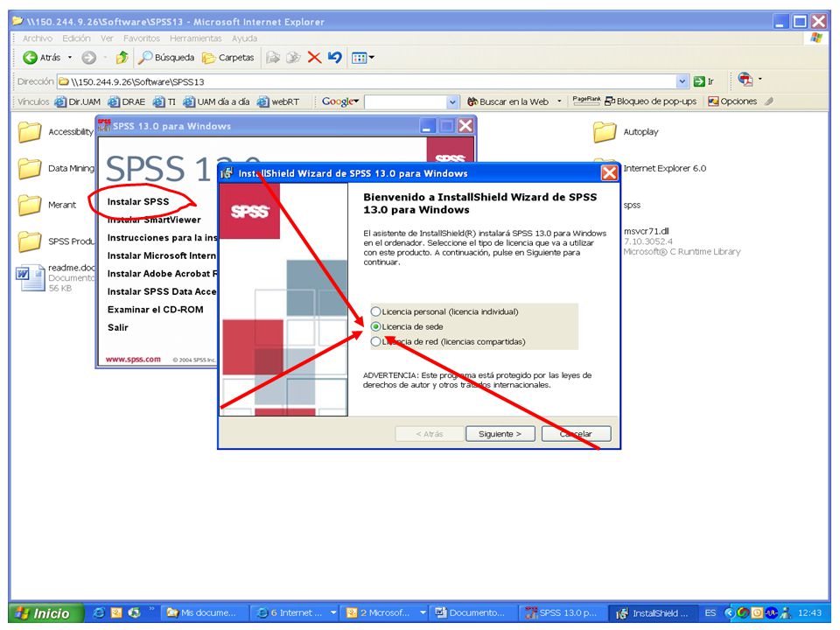Click the Internet Explorer quick launch icon
Image resolution: width=840 pixels, height=630 pixels.
(x=99, y=612)
